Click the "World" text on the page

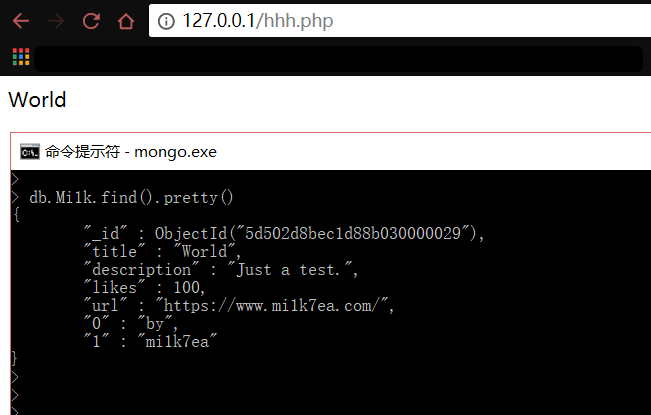click(x=37, y=100)
